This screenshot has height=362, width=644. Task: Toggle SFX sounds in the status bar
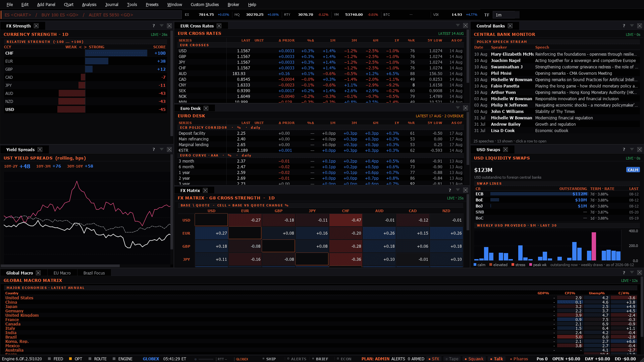click(434, 359)
